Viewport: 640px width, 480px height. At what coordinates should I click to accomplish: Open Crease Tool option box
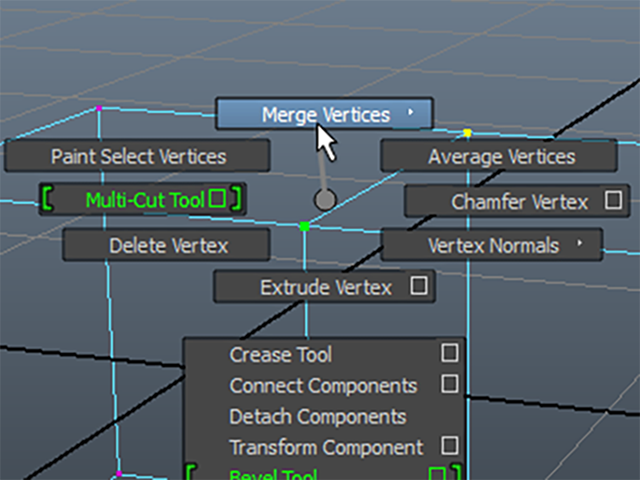[x=449, y=353]
